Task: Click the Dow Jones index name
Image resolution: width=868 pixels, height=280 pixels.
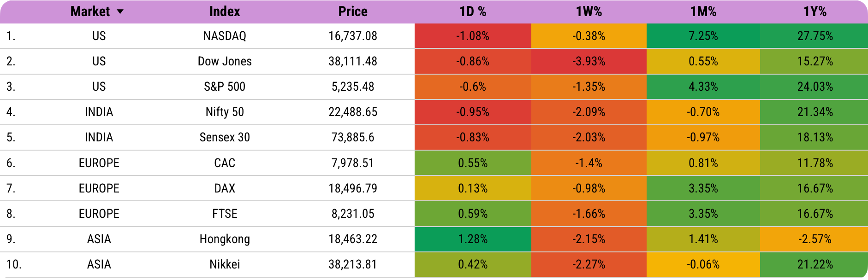Action: pos(225,61)
